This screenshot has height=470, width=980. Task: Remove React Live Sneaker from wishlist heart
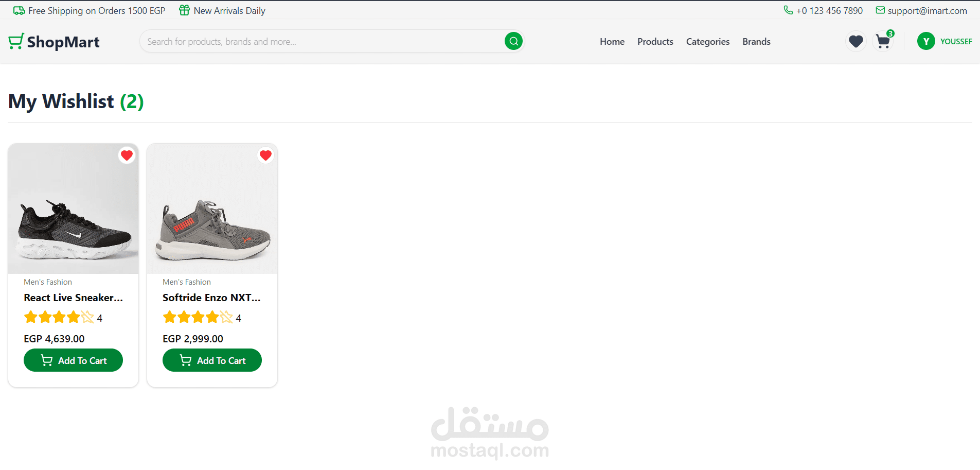pos(127,155)
